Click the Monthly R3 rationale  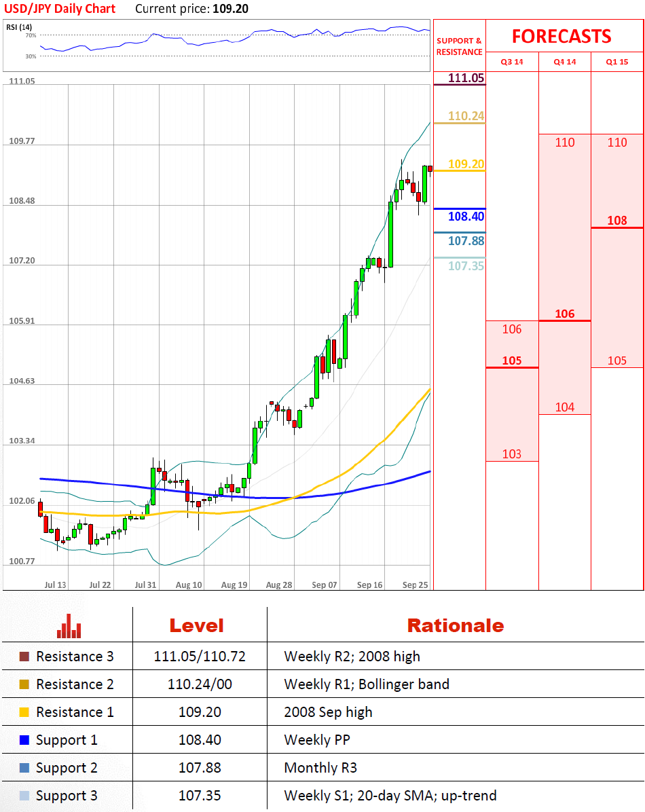[x=320, y=769]
